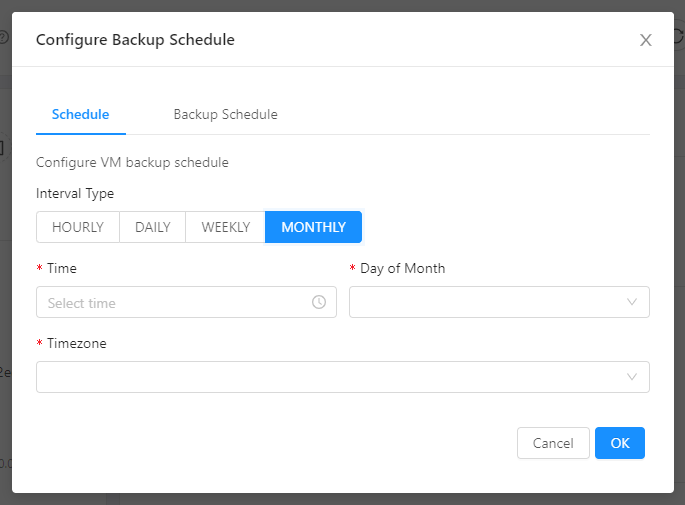Screen dimensions: 685x505
Task: Click the clock icon in Time field
Action: (319, 302)
